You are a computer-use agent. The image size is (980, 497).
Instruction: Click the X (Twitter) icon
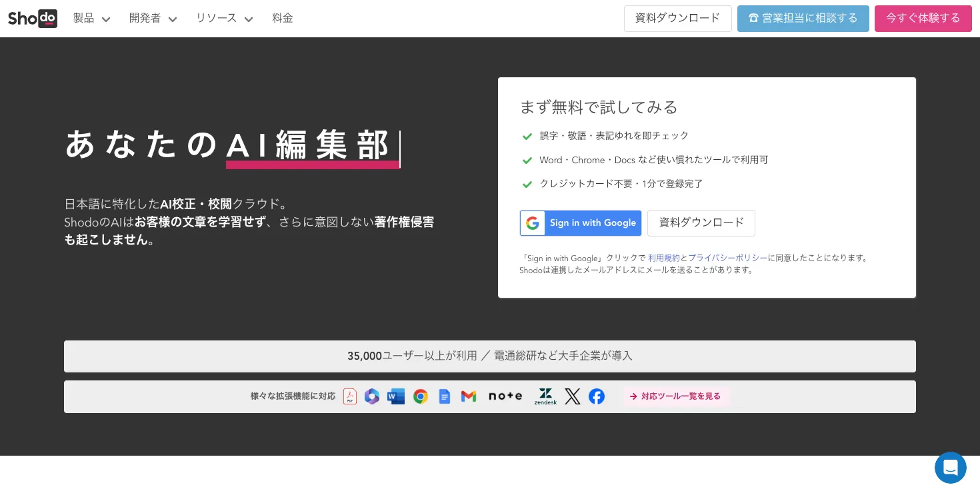pyautogui.click(x=573, y=396)
